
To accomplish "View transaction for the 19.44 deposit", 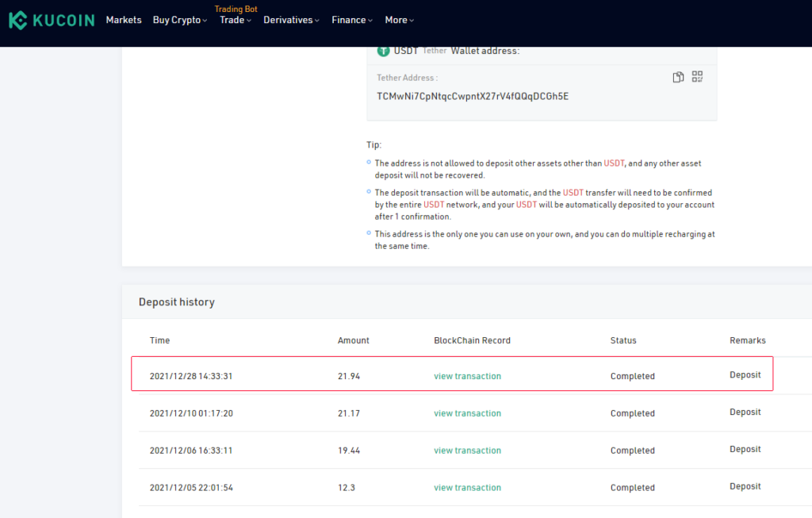I will click(x=467, y=451).
